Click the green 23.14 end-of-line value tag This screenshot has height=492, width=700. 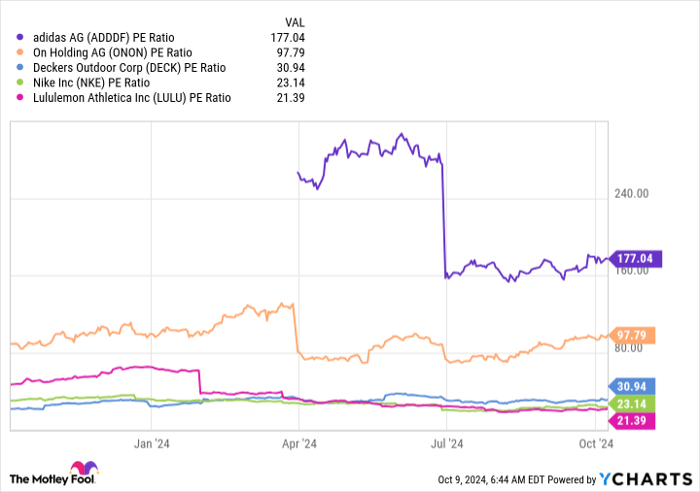(632, 403)
